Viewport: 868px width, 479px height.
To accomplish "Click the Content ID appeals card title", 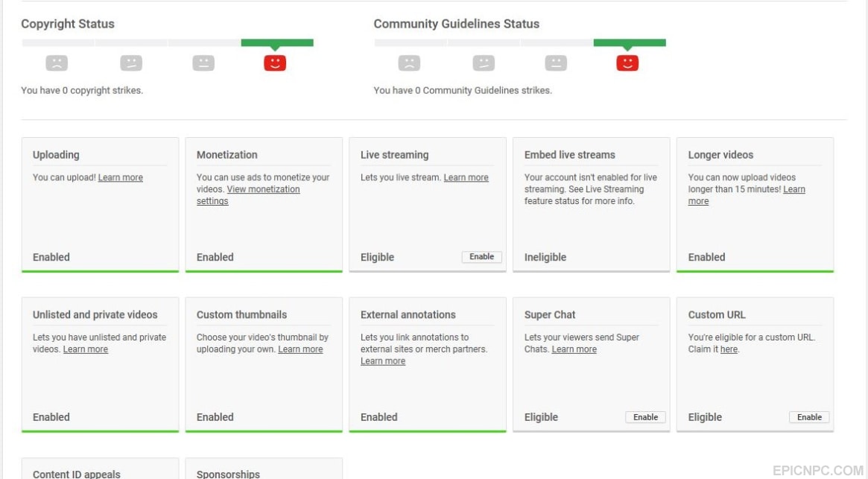I will (77, 474).
